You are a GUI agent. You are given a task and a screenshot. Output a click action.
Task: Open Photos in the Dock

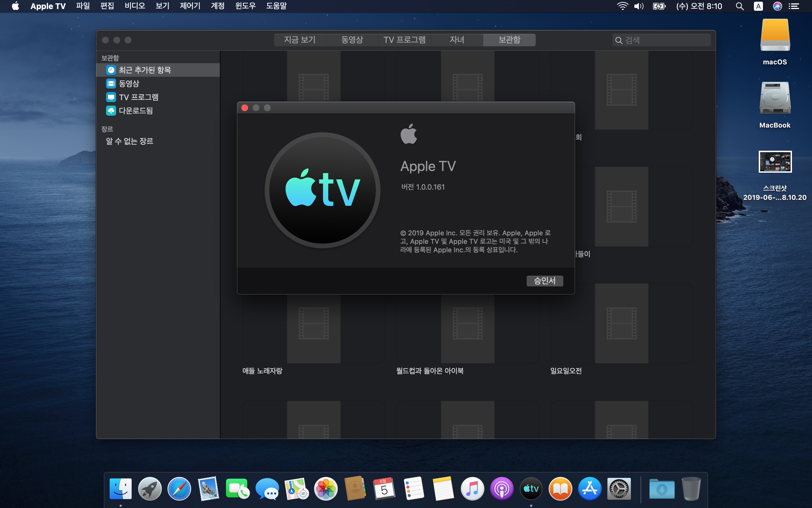(x=325, y=489)
